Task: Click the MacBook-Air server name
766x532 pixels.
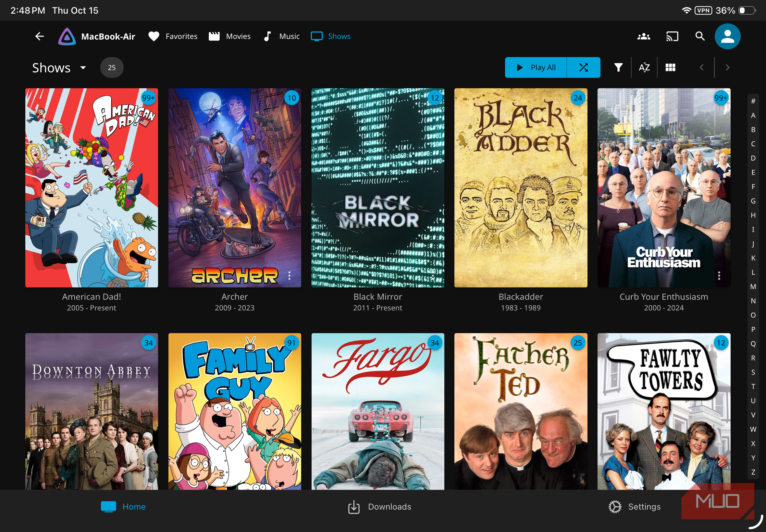Action: coord(108,36)
